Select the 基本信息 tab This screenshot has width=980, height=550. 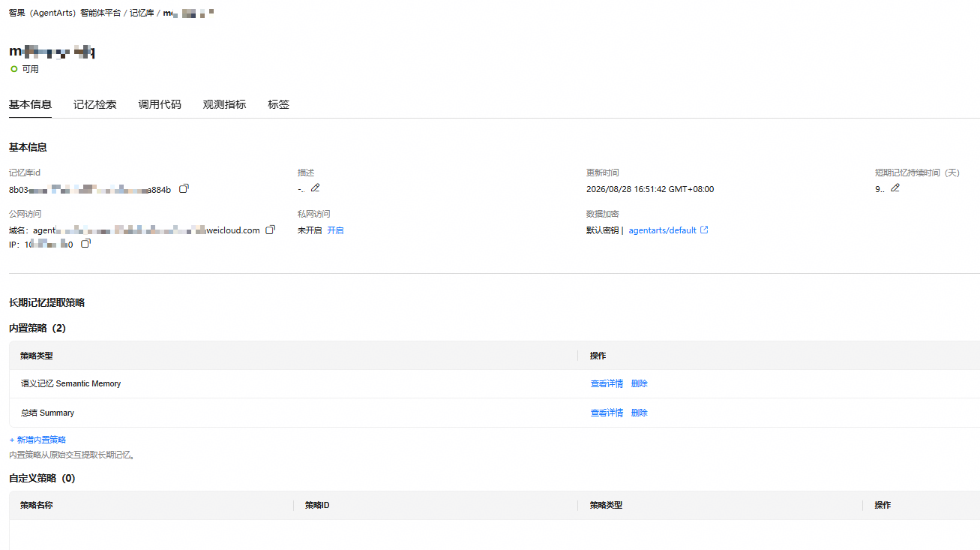coord(30,105)
